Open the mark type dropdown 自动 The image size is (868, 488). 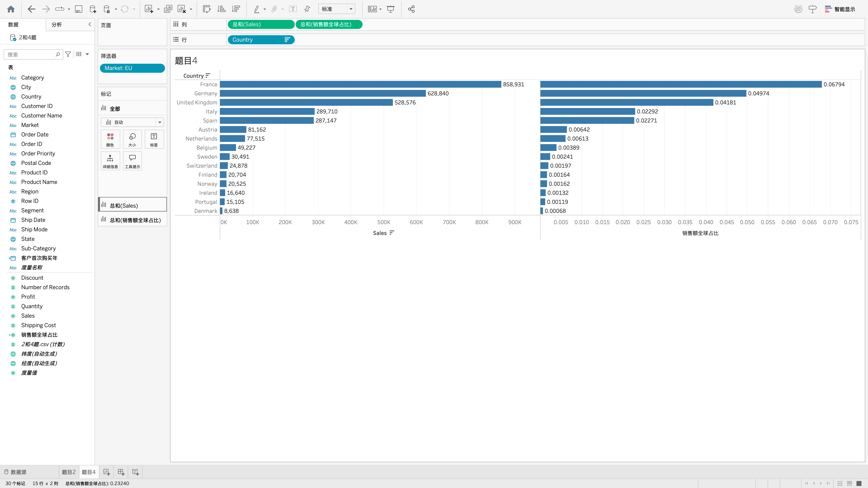[x=132, y=122]
